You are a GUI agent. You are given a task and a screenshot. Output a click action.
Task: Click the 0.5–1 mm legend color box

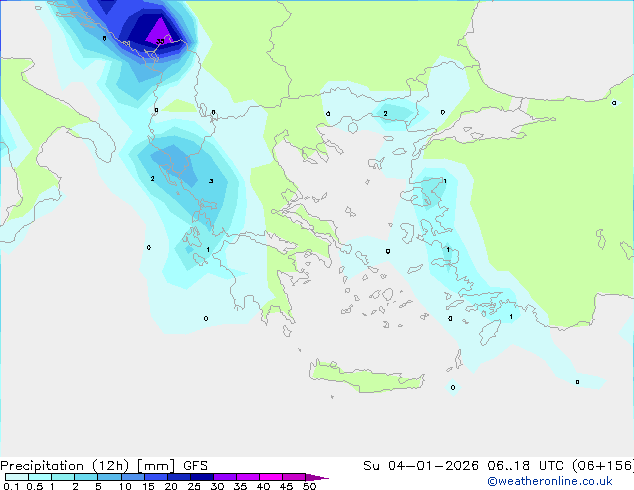40,477
